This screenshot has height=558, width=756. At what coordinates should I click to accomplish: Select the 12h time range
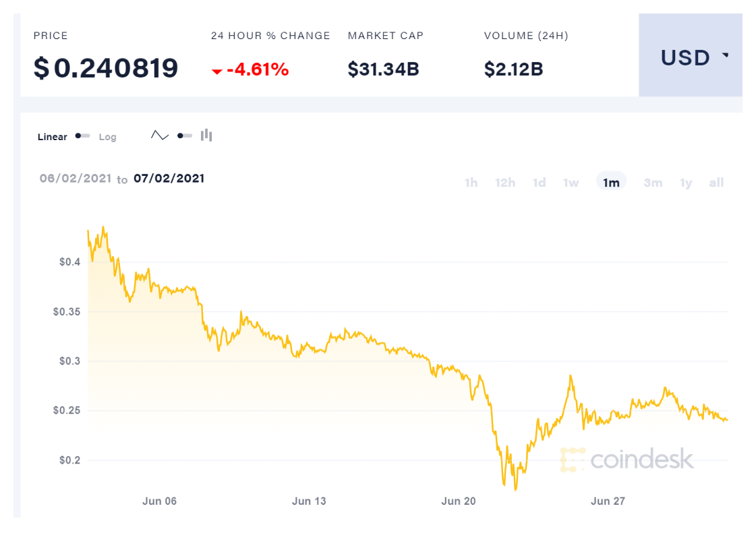click(x=505, y=183)
